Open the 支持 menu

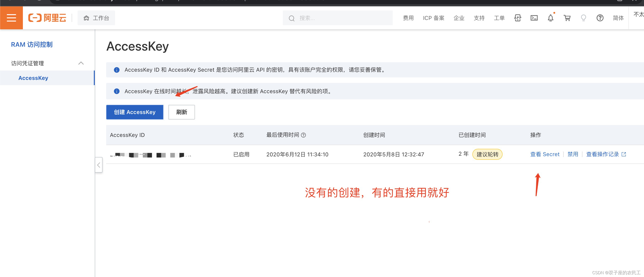pos(479,18)
